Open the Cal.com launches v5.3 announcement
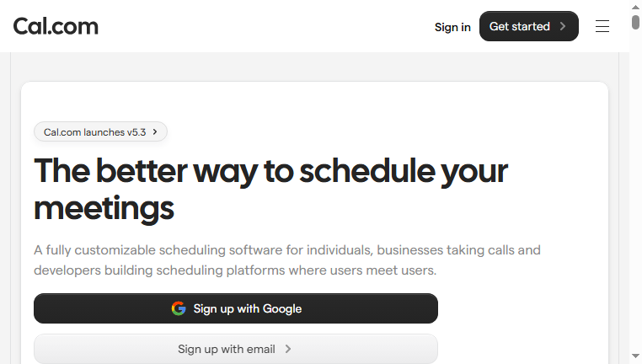The width and height of the screenshot is (642, 364). (x=100, y=131)
